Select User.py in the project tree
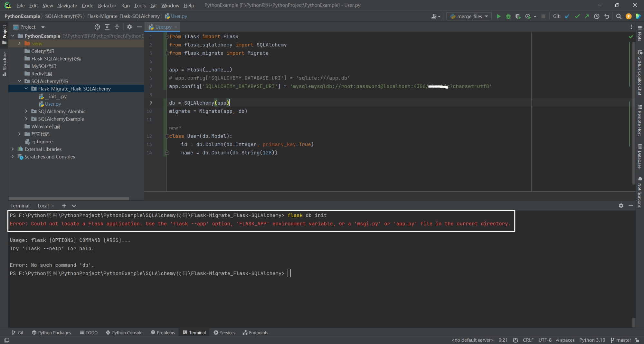The height and width of the screenshot is (344, 644). coord(53,104)
